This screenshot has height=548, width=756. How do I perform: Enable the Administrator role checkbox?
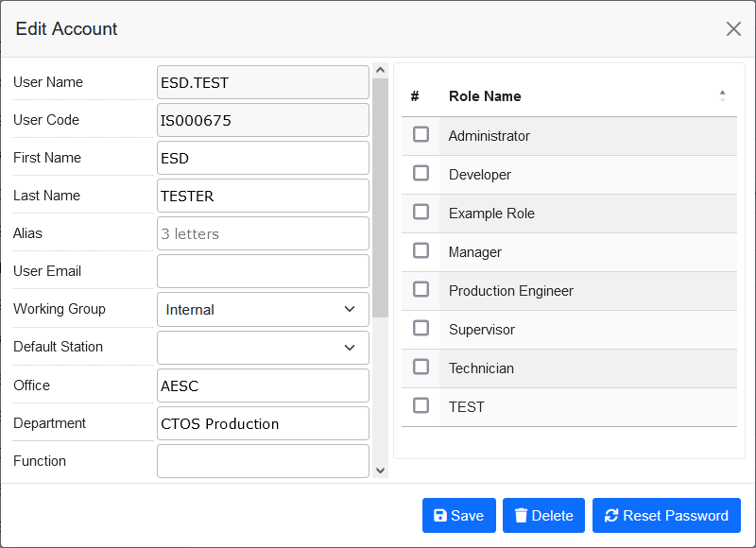[421, 135]
